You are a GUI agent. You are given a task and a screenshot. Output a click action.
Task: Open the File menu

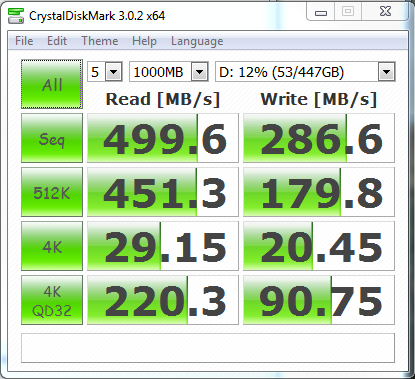click(24, 41)
